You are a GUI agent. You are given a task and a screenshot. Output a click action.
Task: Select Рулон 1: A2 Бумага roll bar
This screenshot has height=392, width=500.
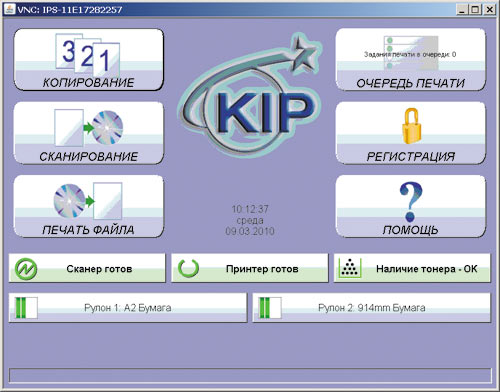(x=128, y=308)
